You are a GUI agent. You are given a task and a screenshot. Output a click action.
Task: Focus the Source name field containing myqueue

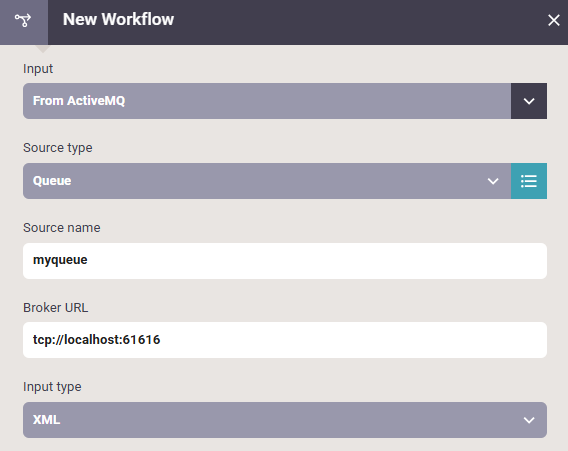click(x=285, y=261)
